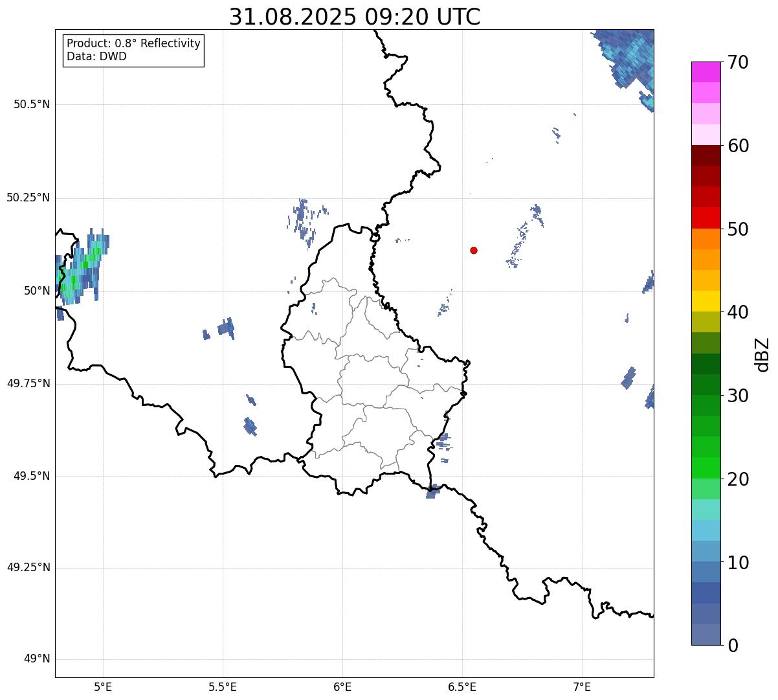Click the dBZ colorbar axis label
The image size is (778, 700).
click(x=762, y=354)
